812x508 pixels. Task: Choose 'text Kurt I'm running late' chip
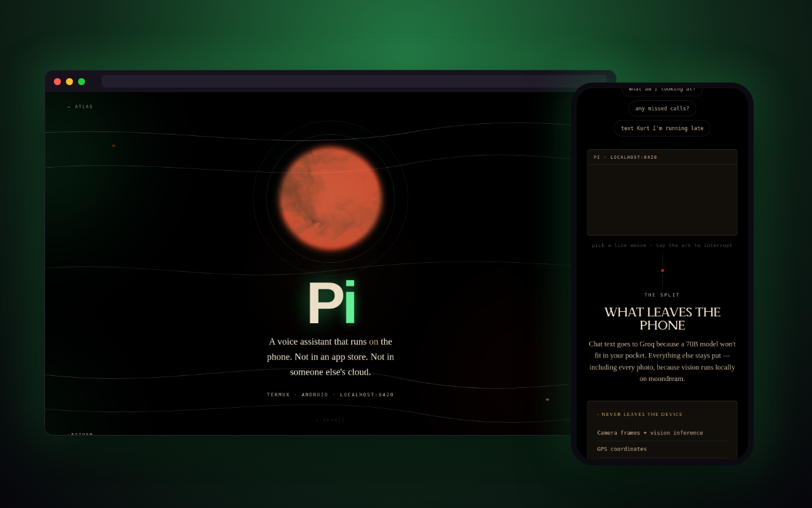pyautogui.click(x=662, y=128)
